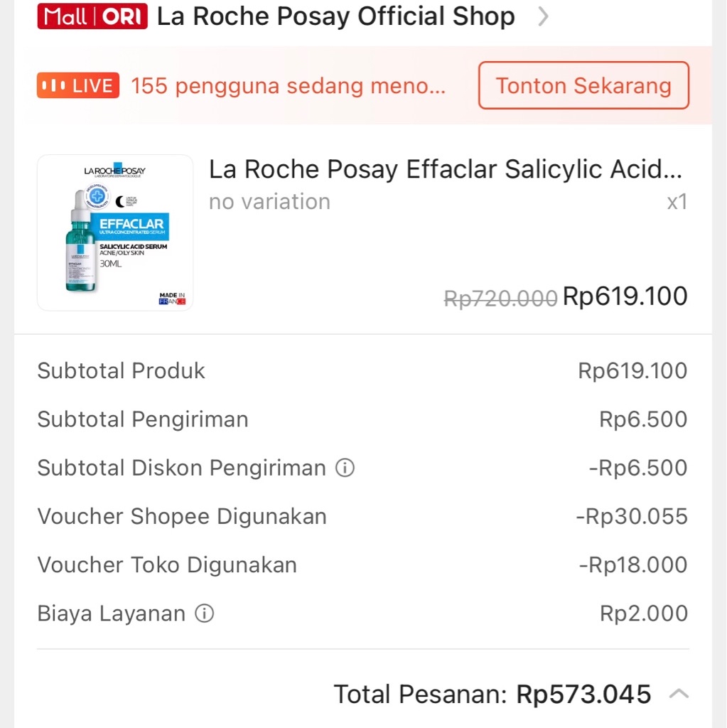Expand shop page via chevron arrow
This screenshot has height=728, width=727.
point(543,16)
